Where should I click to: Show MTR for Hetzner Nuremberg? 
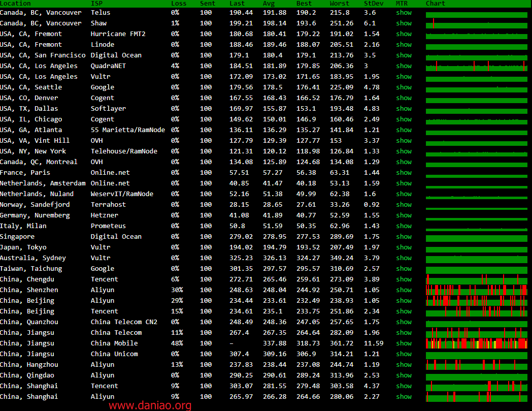[404, 215]
